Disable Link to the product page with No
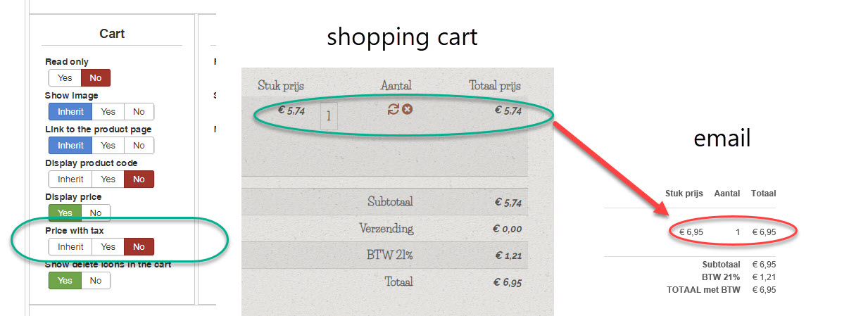 coord(139,146)
